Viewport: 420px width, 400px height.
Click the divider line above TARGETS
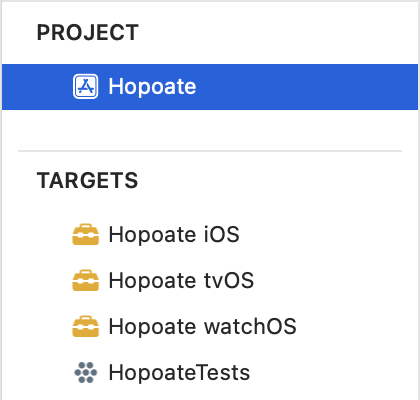(x=210, y=151)
